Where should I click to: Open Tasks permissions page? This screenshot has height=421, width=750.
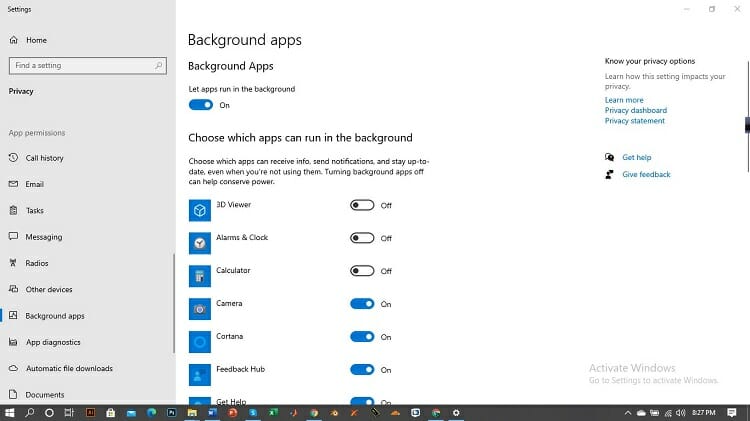point(34,210)
